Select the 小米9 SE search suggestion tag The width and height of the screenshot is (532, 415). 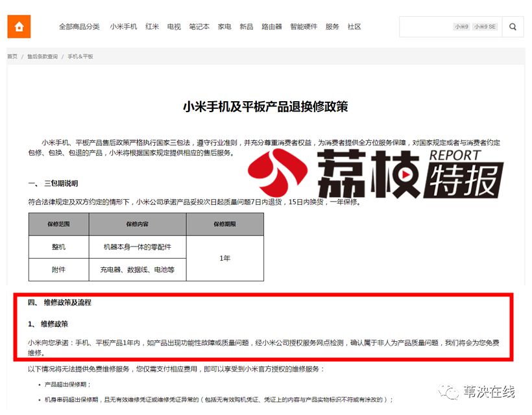pyautogui.click(x=485, y=26)
